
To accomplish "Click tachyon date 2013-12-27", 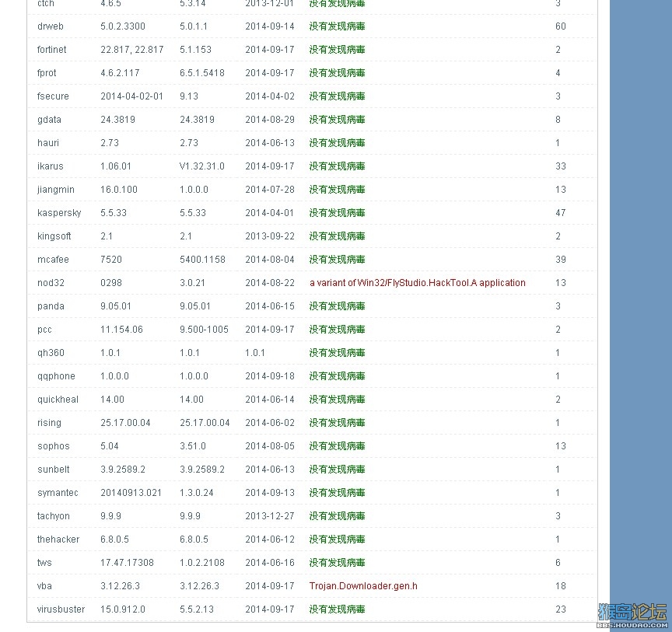I will pos(270,516).
